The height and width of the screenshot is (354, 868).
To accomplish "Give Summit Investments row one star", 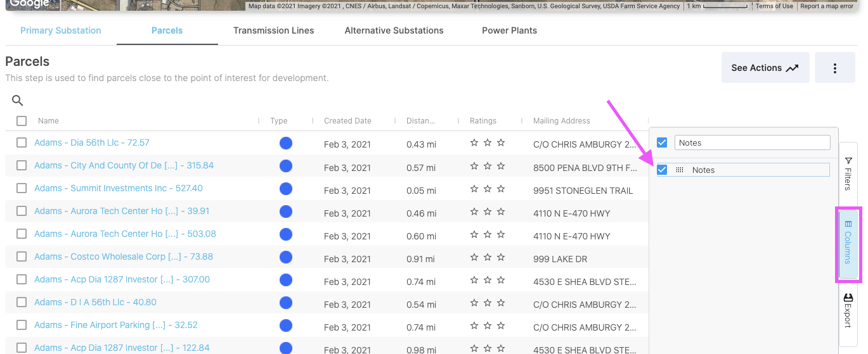I will click(x=474, y=189).
